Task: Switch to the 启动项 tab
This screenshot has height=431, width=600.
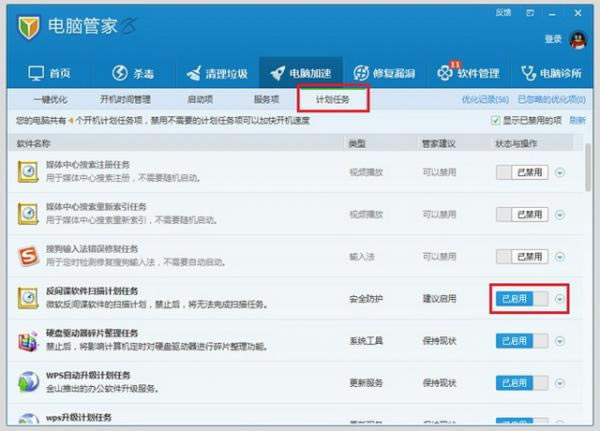Action: [200, 99]
